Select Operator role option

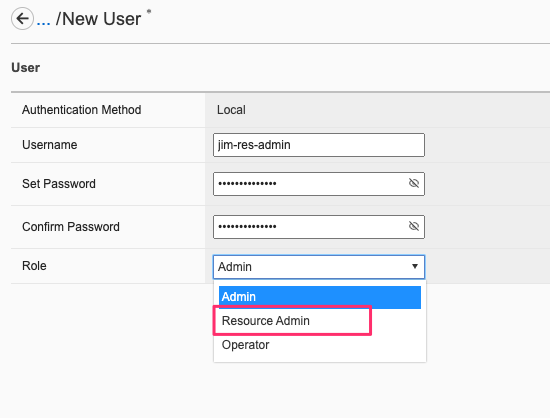(x=245, y=345)
